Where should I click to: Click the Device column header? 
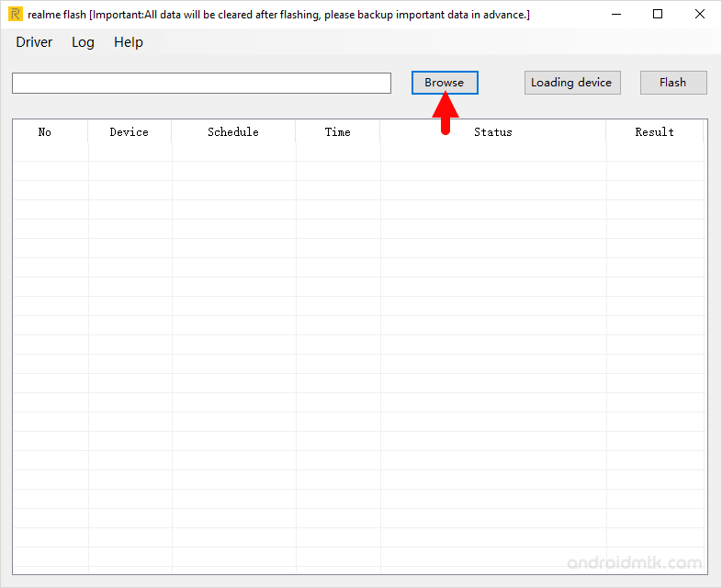point(129,132)
